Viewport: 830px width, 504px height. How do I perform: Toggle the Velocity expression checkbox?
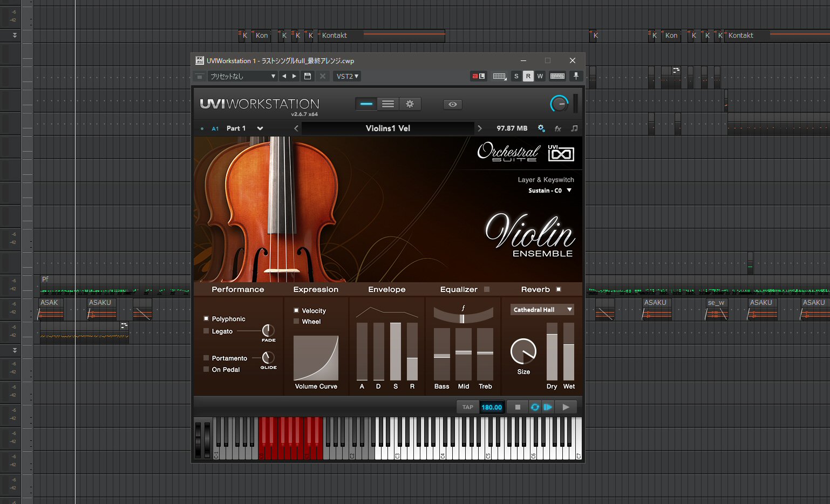(296, 310)
